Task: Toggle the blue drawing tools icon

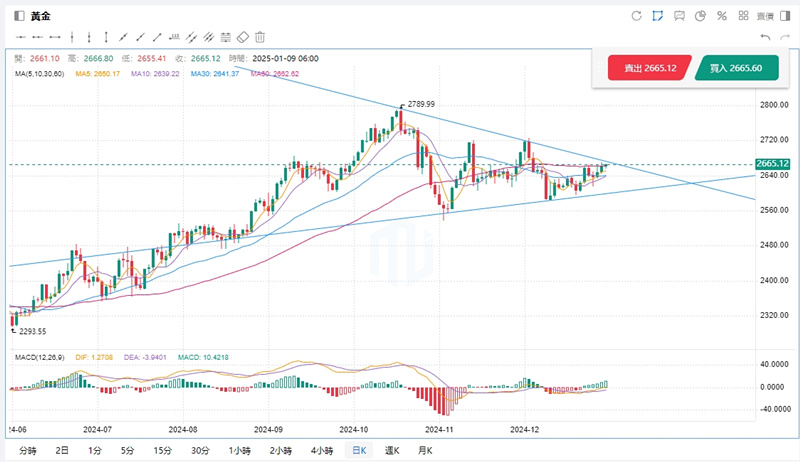Action: click(x=658, y=16)
